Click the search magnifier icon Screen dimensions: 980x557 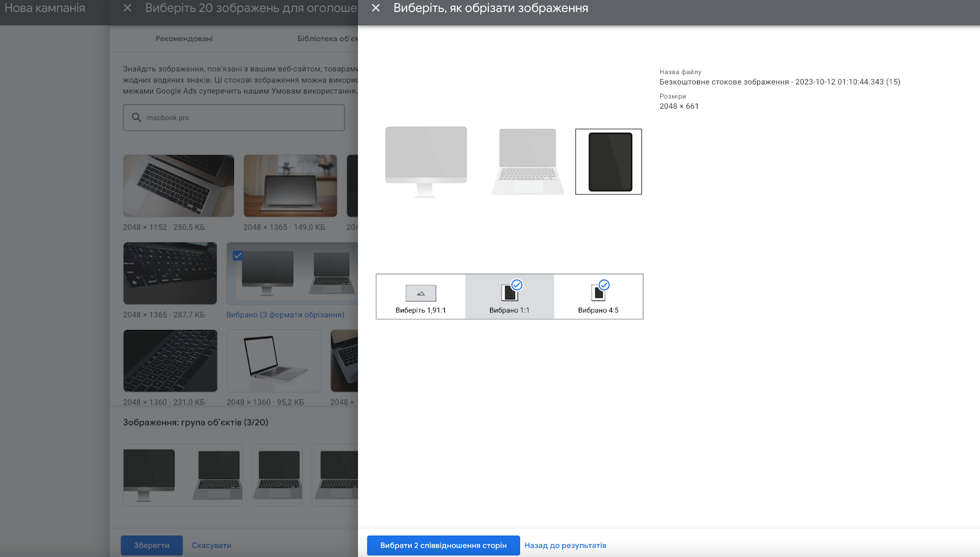137,118
